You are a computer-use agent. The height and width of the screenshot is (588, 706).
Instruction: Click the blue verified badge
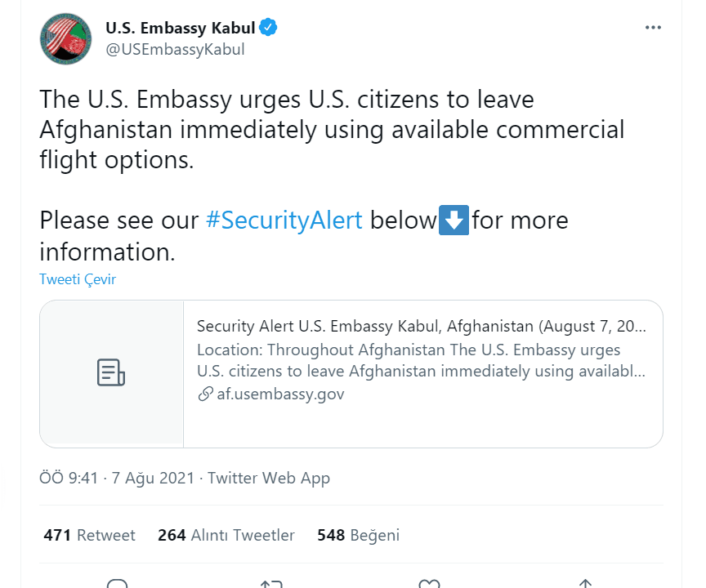click(x=269, y=28)
